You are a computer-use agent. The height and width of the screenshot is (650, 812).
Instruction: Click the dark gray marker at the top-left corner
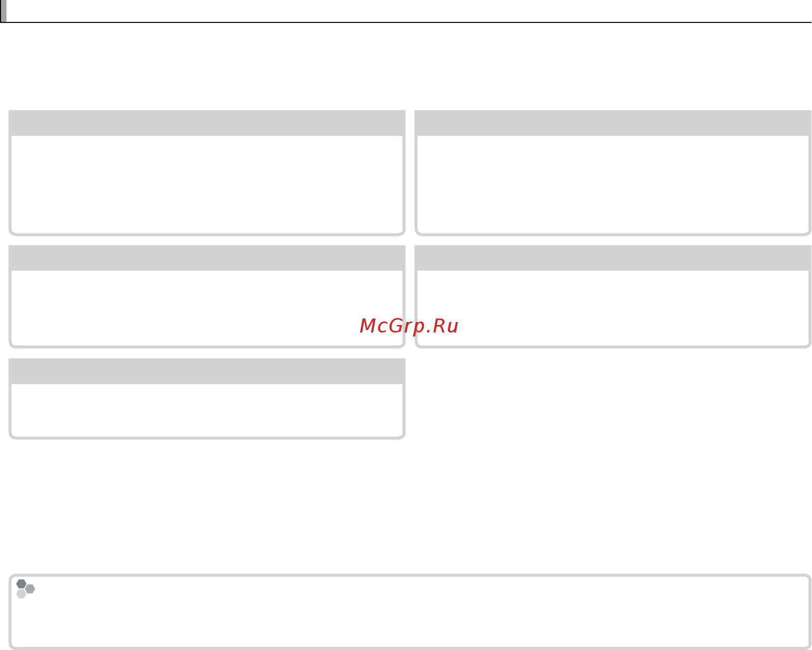click(x=3, y=11)
